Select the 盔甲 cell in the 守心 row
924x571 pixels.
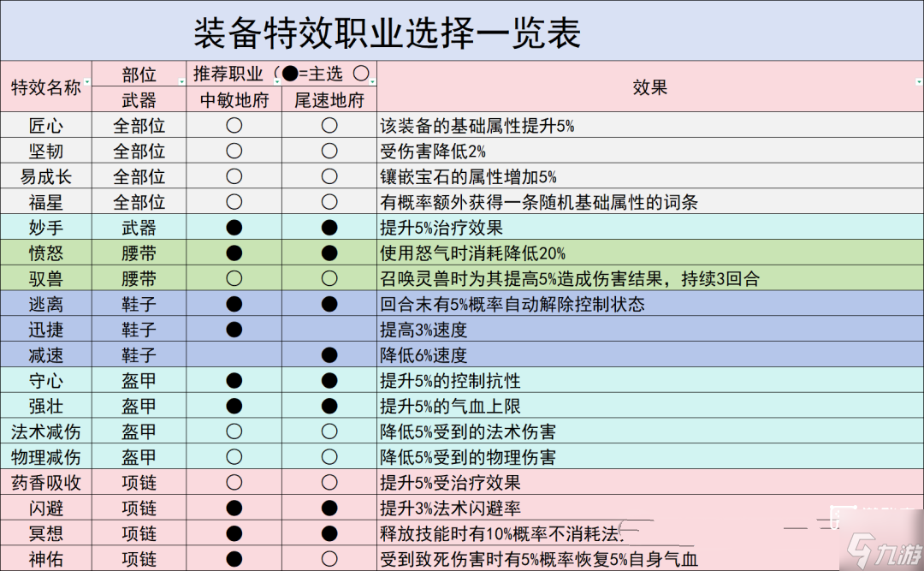point(139,380)
